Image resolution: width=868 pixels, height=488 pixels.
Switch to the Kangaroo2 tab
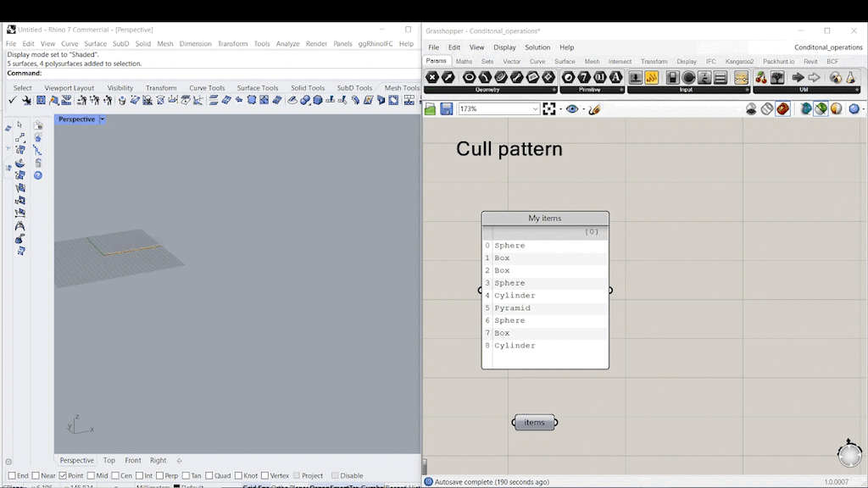(x=739, y=61)
